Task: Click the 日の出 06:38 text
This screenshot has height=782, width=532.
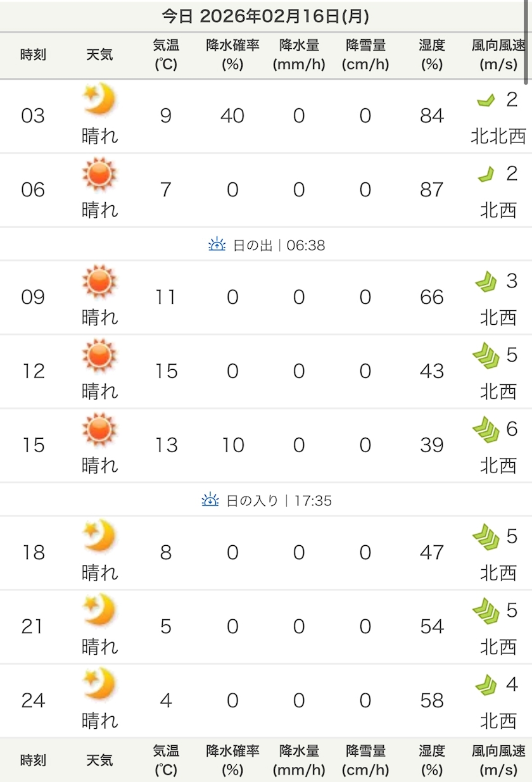Action: pyautogui.click(x=279, y=245)
